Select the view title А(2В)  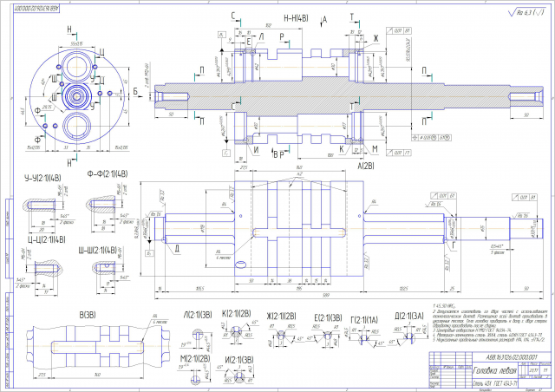pyautogui.click(x=366, y=166)
